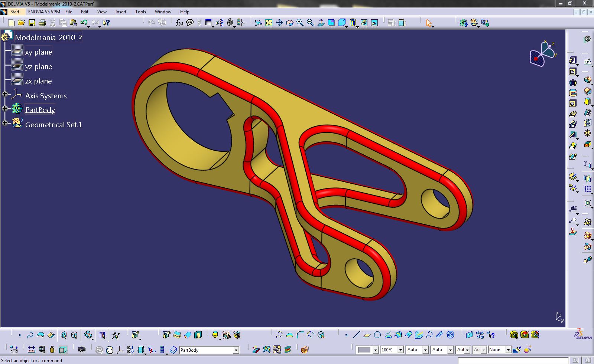The height and width of the screenshot is (364, 594).
Task: Select the Circle tool in bottom toolbar
Action: point(377,335)
